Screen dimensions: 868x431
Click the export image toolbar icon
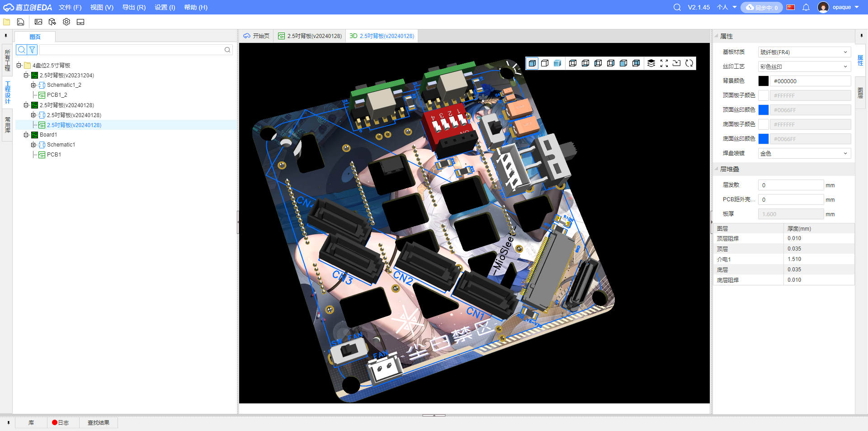click(x=38, y=22)
